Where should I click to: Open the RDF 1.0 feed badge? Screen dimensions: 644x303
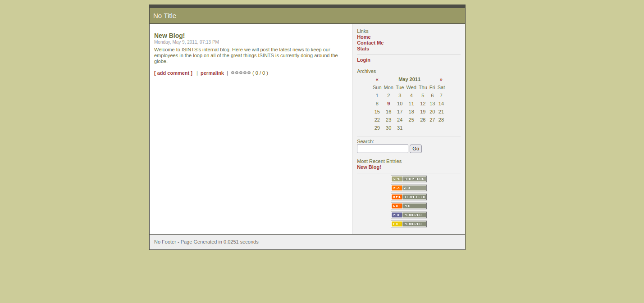(408, 206)
